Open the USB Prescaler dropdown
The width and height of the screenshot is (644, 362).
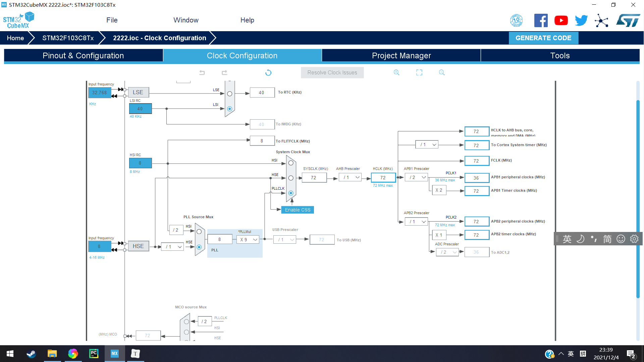click(285, 240)
